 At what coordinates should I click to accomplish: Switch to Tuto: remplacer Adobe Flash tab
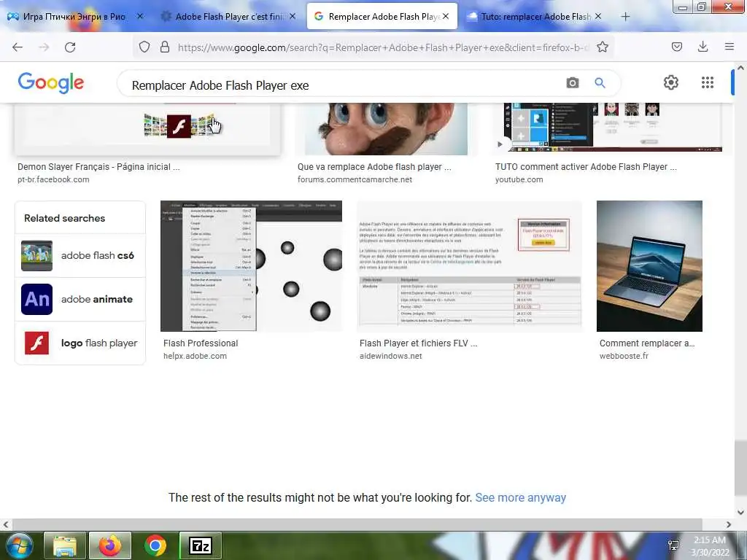pos(535,17)
